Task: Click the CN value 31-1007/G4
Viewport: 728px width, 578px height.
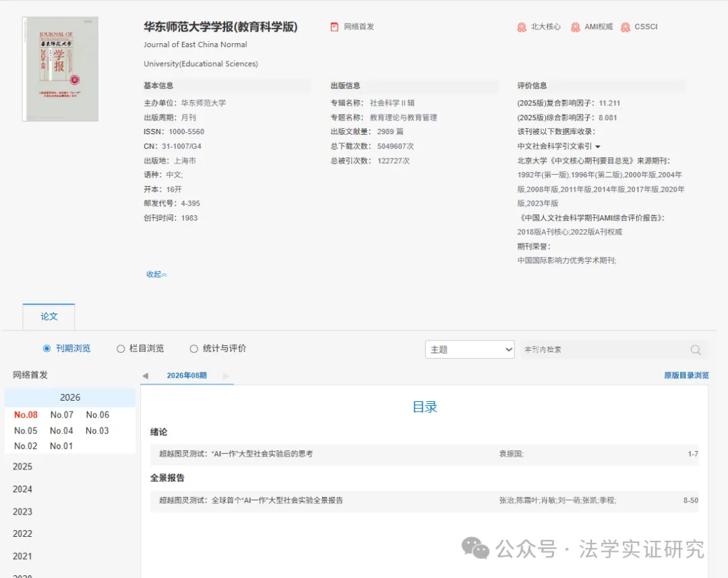Action: 181,146
